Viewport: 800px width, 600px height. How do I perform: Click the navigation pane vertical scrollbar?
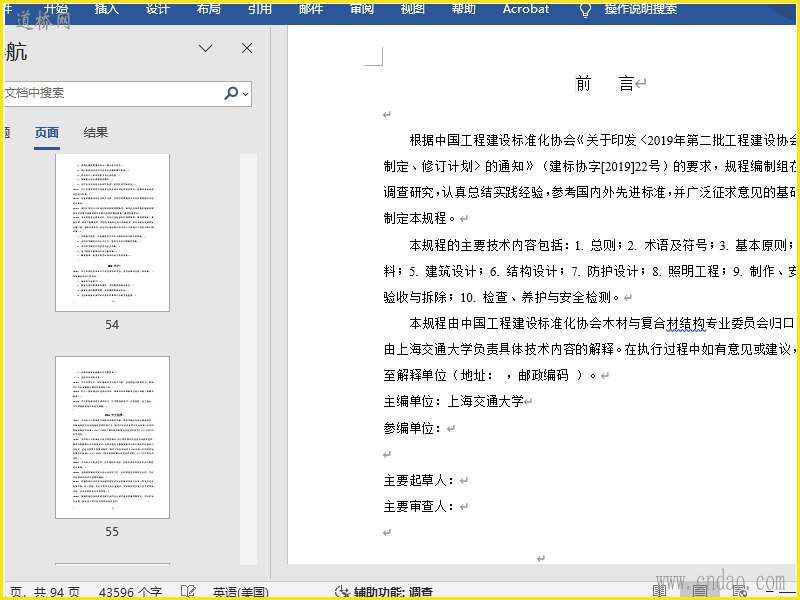pyautogui.click(x=248, y=359)
